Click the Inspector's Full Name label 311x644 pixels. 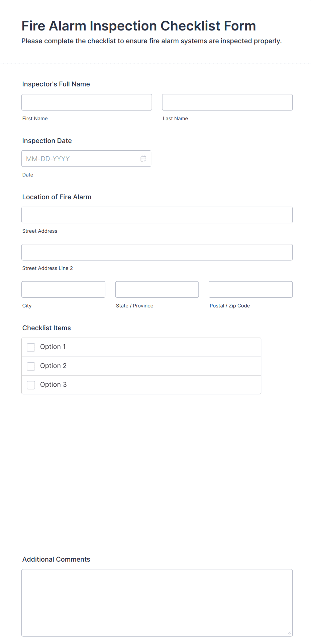tap(56, 84)
